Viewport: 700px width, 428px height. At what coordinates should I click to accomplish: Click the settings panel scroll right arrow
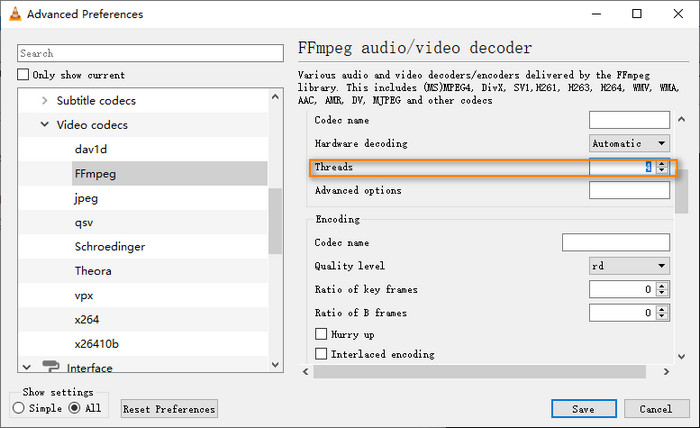(666, 371)
